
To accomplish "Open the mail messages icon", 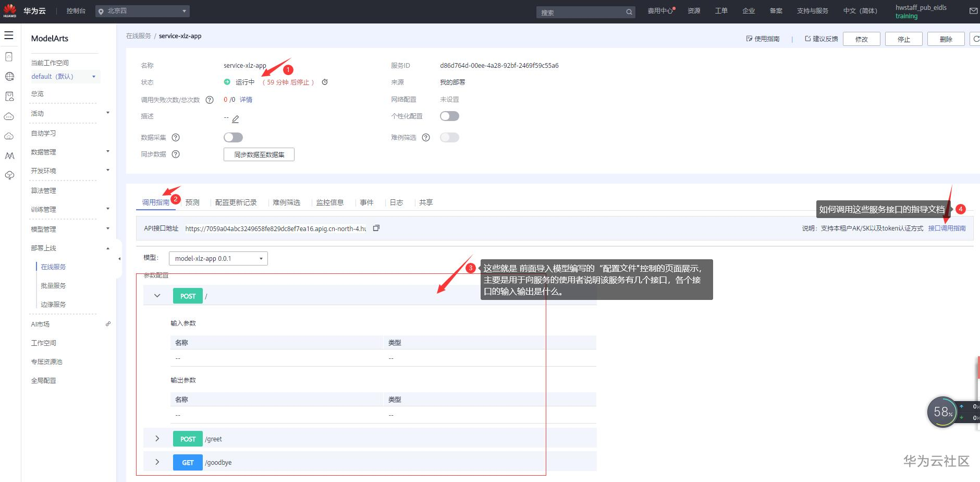I will tap(973, 11).
